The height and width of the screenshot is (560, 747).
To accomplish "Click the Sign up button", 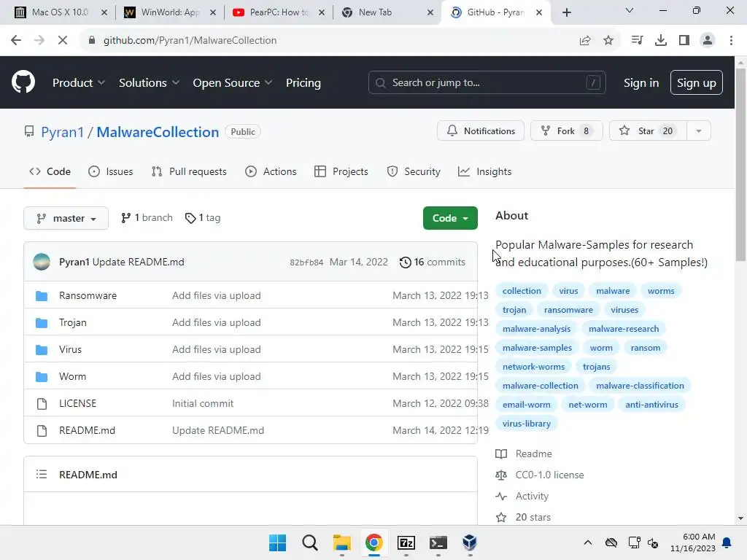I will click(x=696, y=83).
